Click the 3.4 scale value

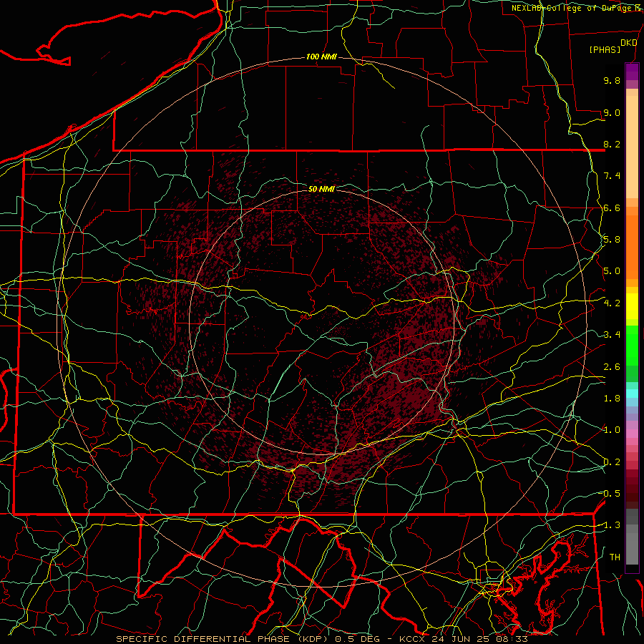point(612,335)
